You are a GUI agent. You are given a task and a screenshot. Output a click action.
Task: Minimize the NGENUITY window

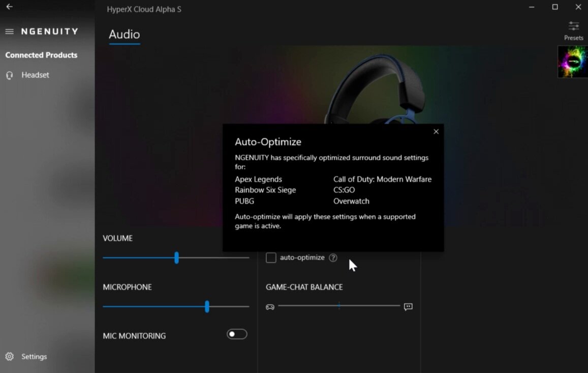(532, 7)
